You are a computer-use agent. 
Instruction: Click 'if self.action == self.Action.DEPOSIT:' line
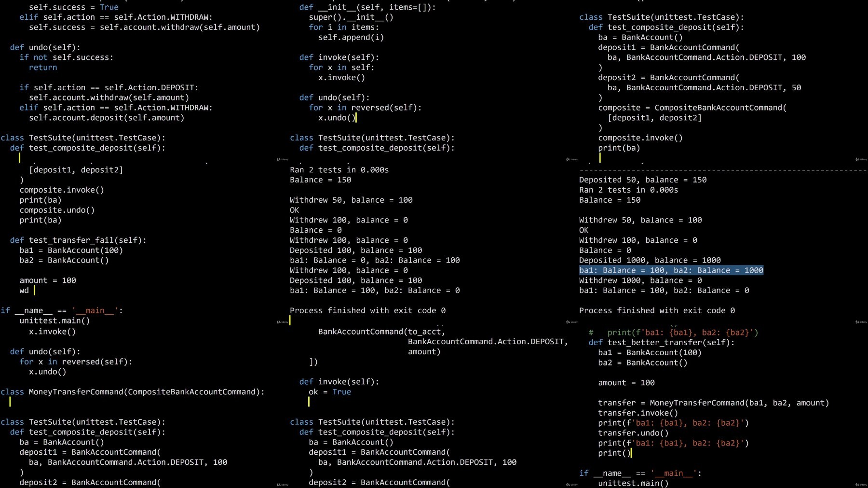coord(109,88)
